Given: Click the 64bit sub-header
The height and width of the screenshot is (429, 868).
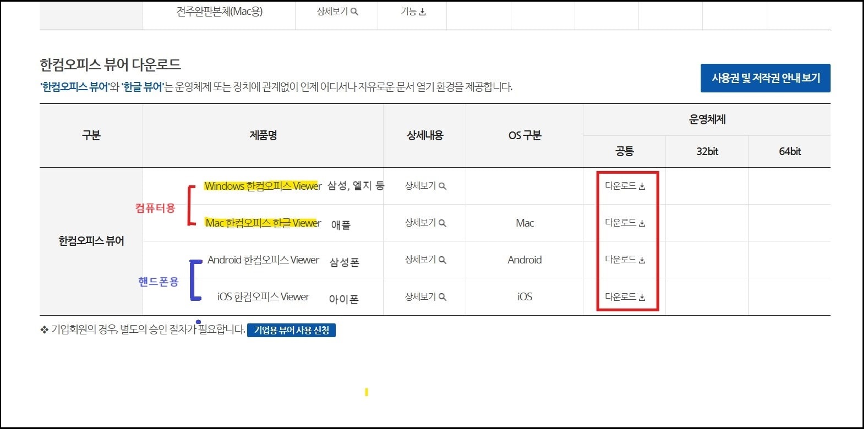Looking at the screenshot, I should point(789,151).
